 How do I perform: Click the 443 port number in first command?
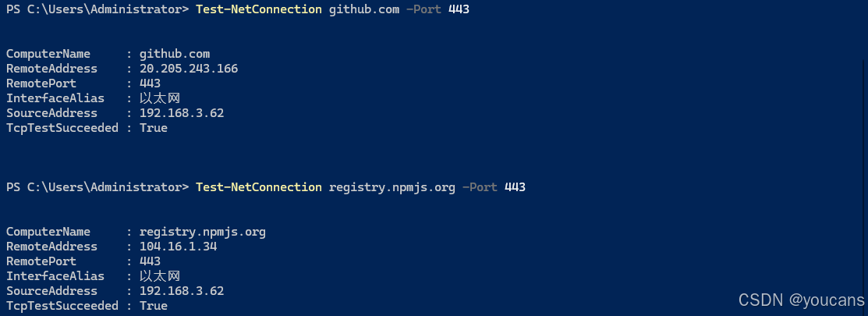459,9
